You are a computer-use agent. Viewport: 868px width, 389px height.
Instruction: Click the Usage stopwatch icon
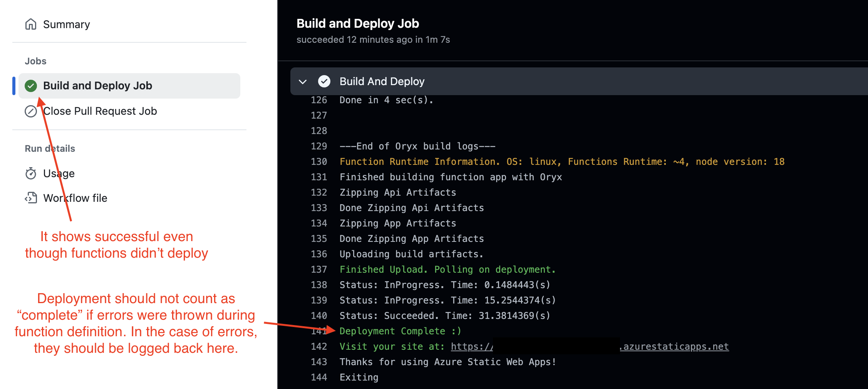pyautogui.click(x=31, y=173)
